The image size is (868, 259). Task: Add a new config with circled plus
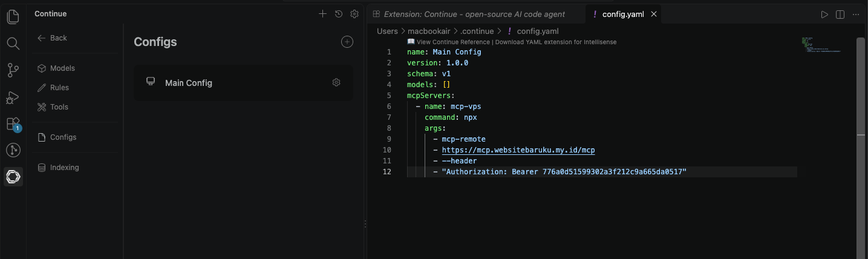pyautogui.click(x=347, y=42)
